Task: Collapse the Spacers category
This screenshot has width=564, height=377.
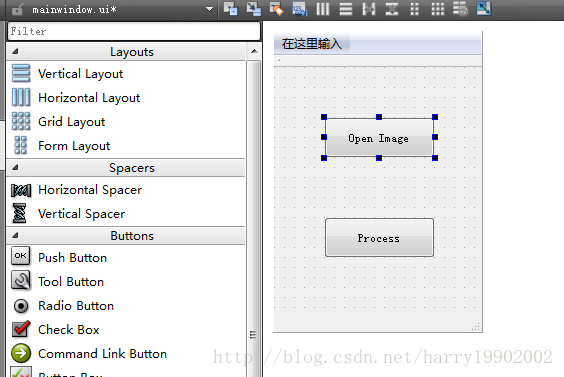Action: click(15, 168)
